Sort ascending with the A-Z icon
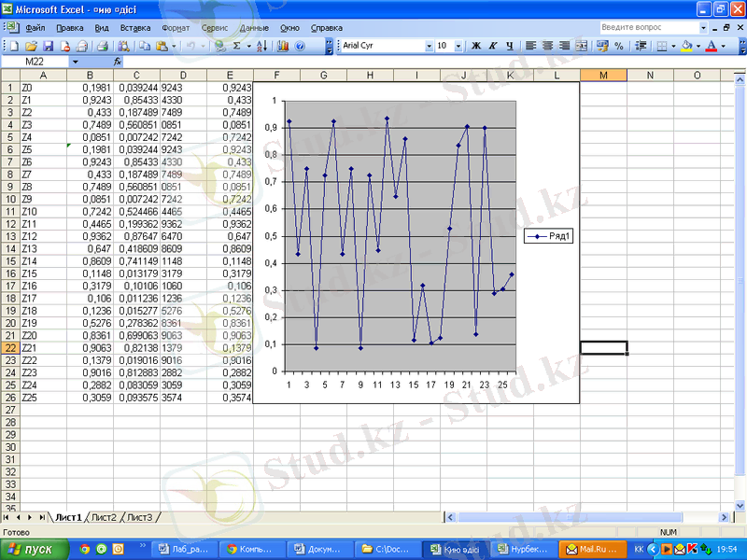 (261, 45)
